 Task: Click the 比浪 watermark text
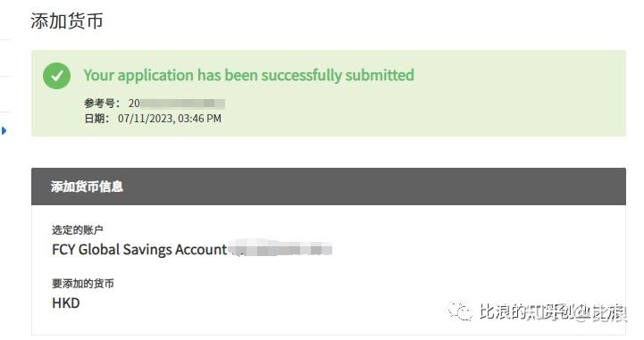(x=552, y=311)
